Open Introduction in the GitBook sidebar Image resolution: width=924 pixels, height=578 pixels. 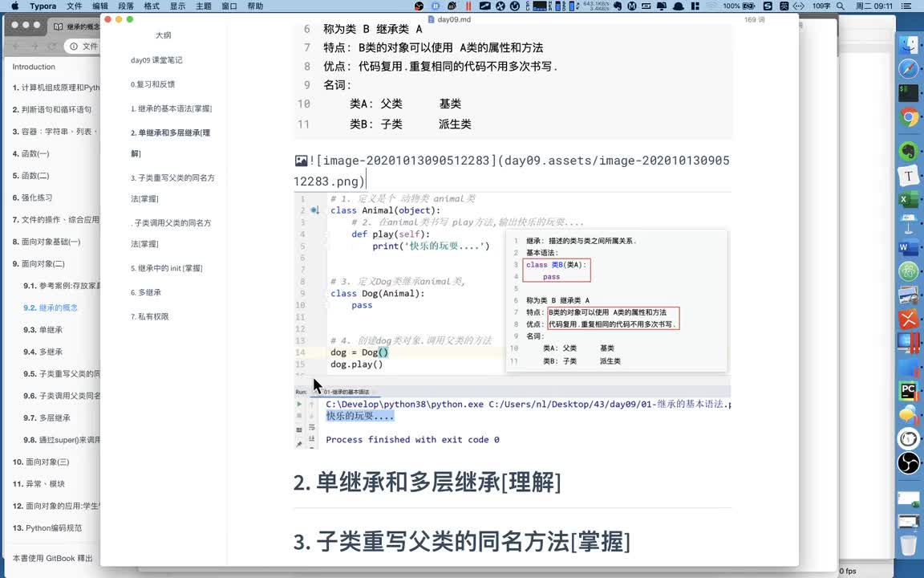coord(34,67)
